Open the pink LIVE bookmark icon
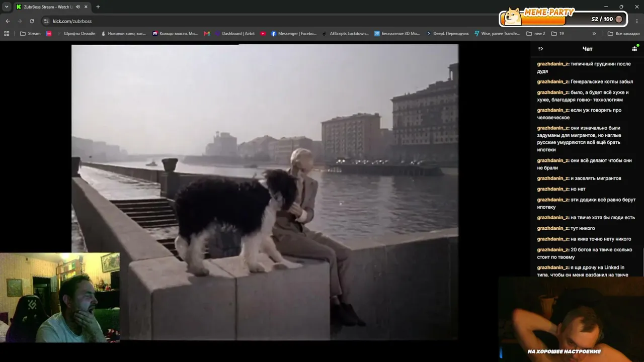This screenshot has height=362, width=644. click(x=49, y=34)
